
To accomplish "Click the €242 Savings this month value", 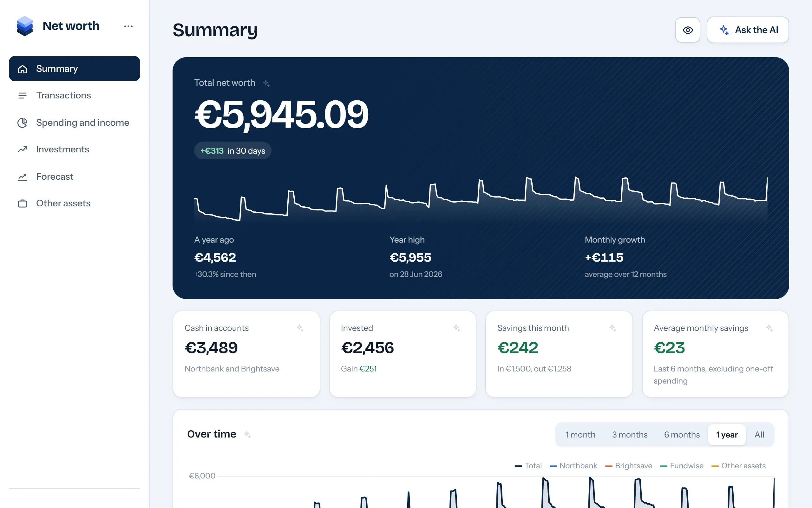I will (518, 348).
